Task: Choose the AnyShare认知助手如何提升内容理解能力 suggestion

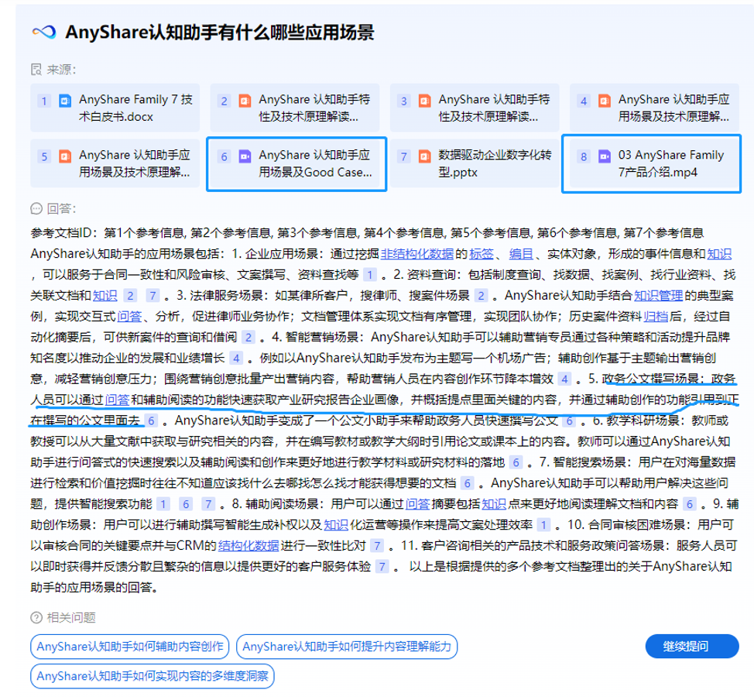Action: 346,646
